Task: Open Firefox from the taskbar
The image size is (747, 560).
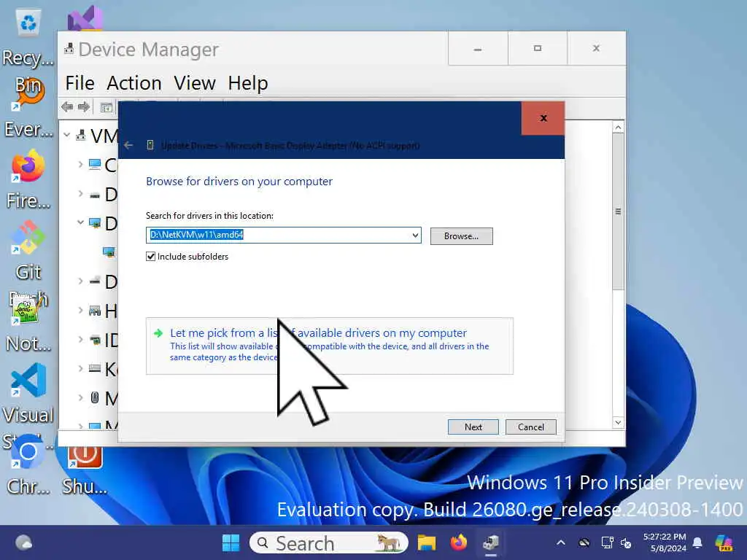Action: tap(458, 542)
